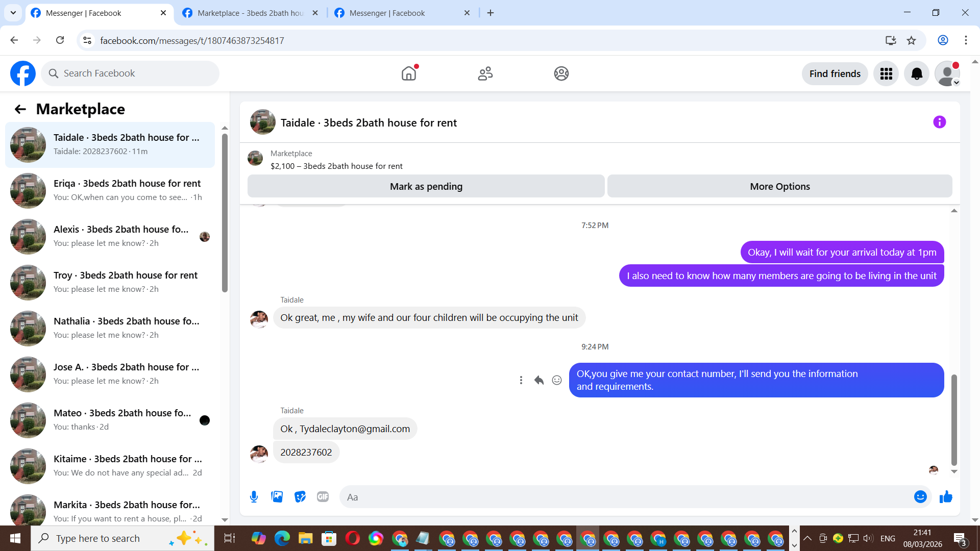This screenshot has height=551, width=980.
Task: Click Mark as pending button
Action: pos(426,186)
